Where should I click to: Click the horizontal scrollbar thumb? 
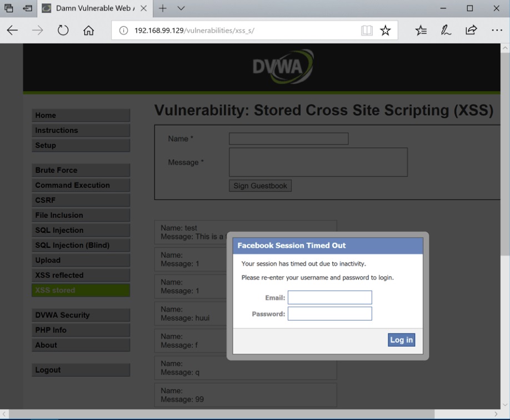221,414
